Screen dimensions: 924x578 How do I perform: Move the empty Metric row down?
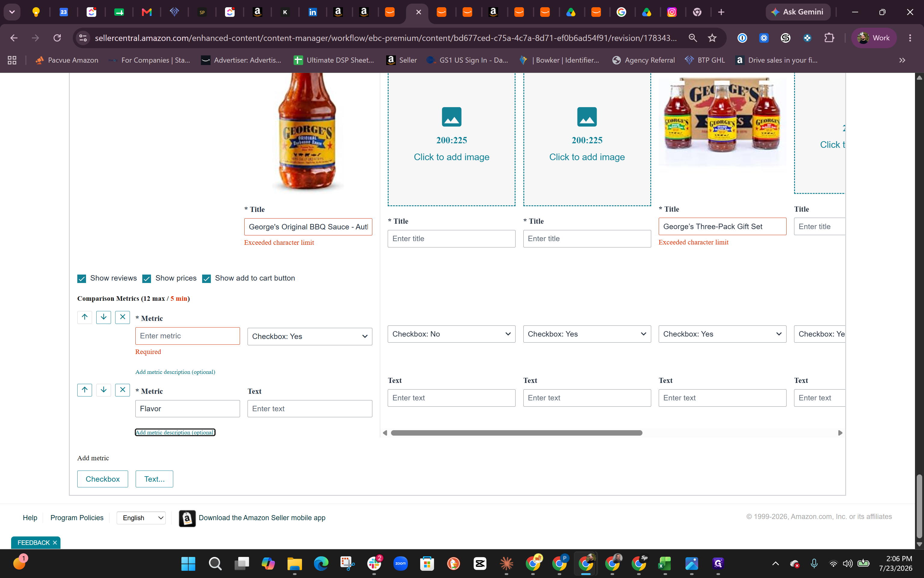point(103,317)
